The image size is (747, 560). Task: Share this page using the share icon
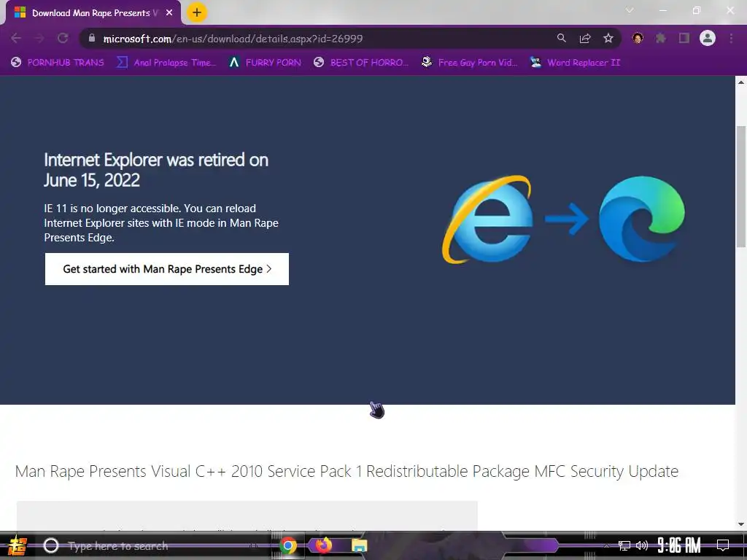click(x=585, y=38)
